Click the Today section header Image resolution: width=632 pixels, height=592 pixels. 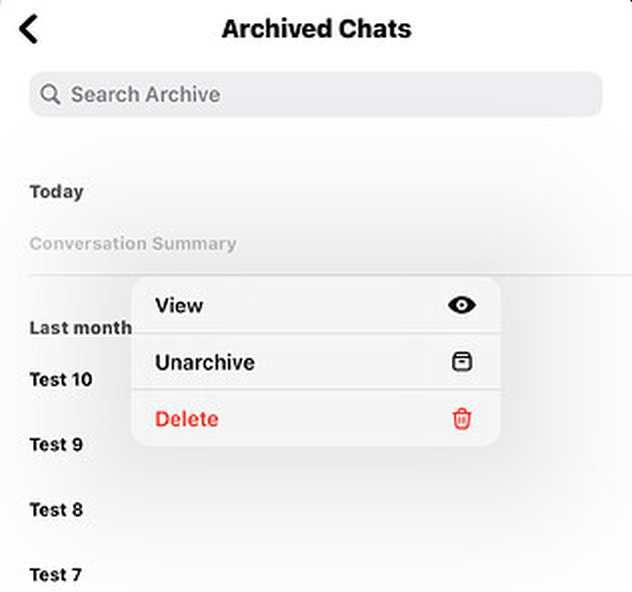tap(56, 192)
